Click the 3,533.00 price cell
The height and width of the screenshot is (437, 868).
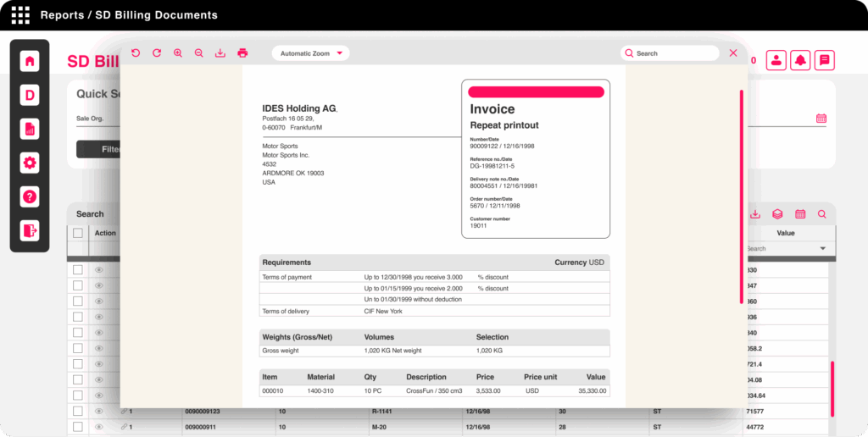coord(488,390)
